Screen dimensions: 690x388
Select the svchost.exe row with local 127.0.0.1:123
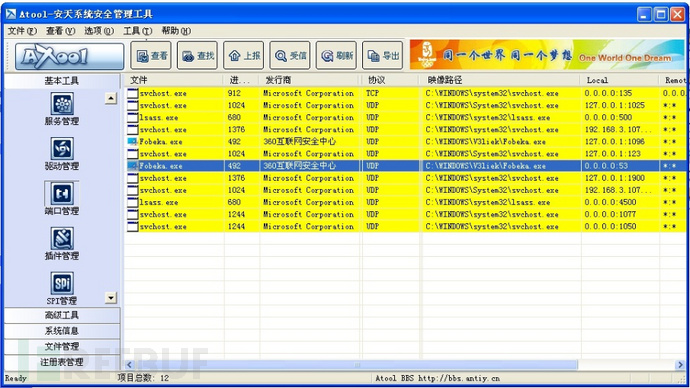(x=405, y=154)
